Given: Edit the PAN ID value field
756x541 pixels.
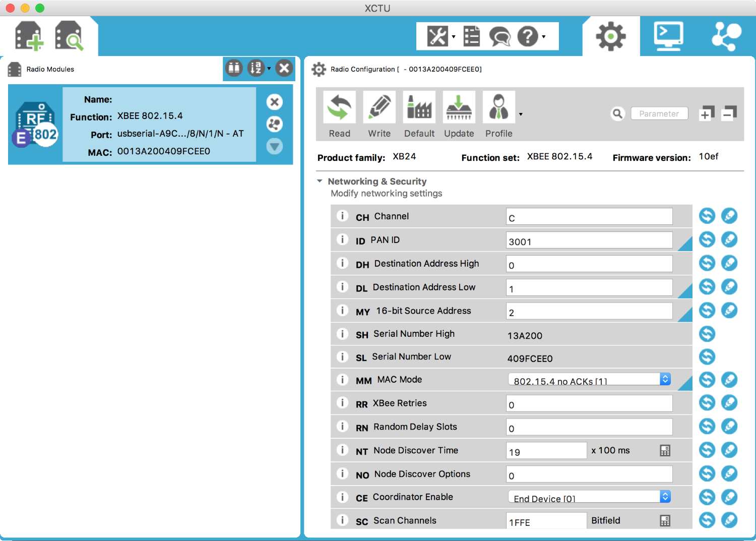Looking at the screenshot, I should [x=589, y=240].
